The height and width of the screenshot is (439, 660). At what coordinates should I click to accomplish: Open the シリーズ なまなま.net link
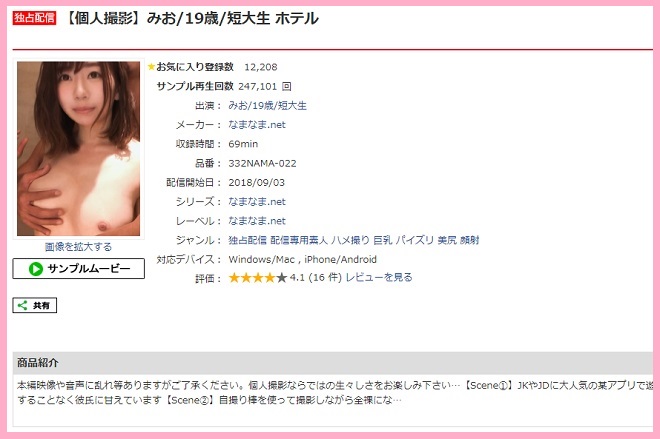tap(257, 202)
